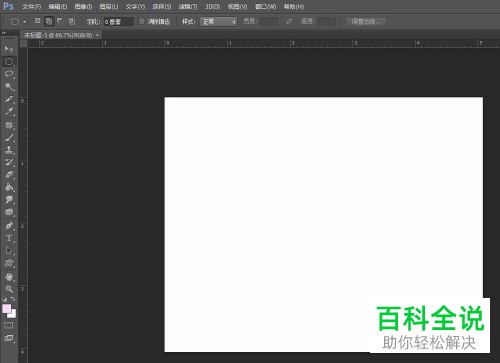The image size is (500, 363).
Task: Click the 调整边缘 refine edge button
Action: 366,22
